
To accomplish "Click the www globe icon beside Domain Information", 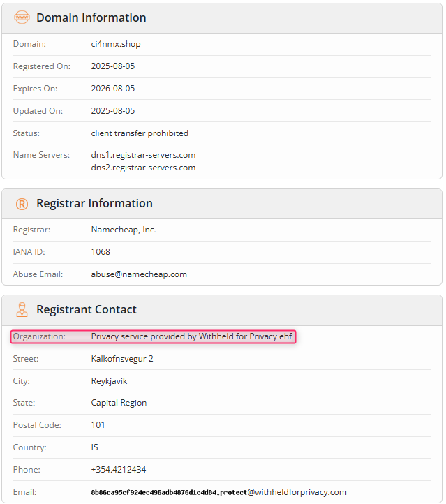I will point(22,17).
